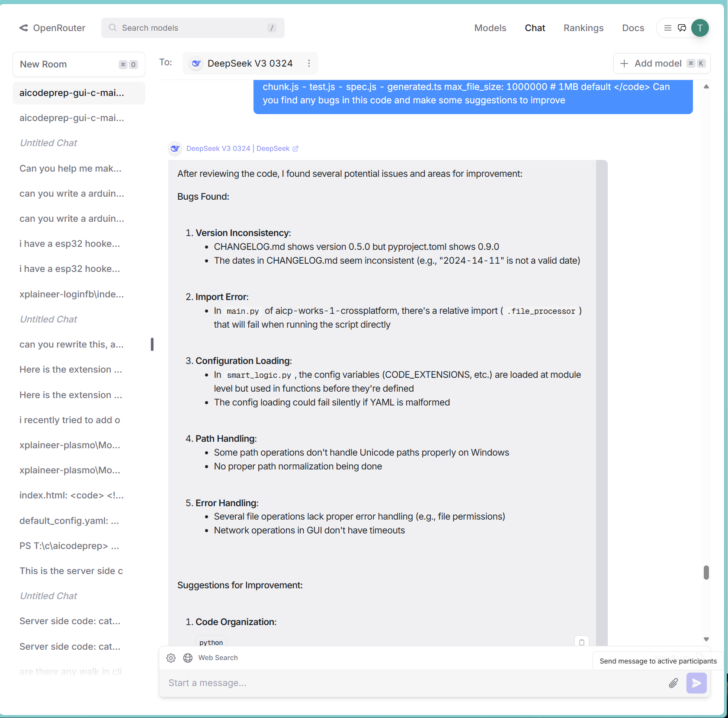Screen dimensions: 728x718
Task: Open 'can you rewrite this, a...' chat
Action: 79,345
